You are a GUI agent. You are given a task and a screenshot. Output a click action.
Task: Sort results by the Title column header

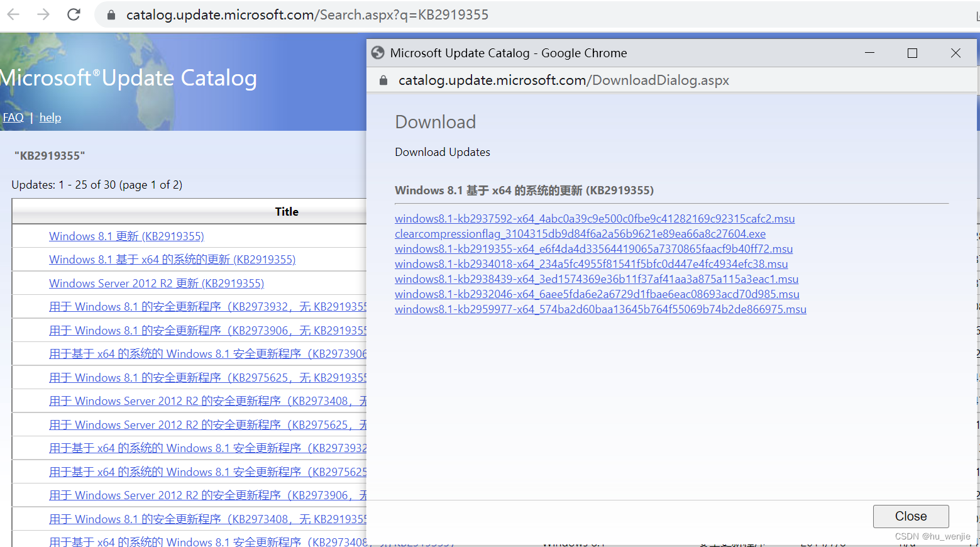[287, 211]
